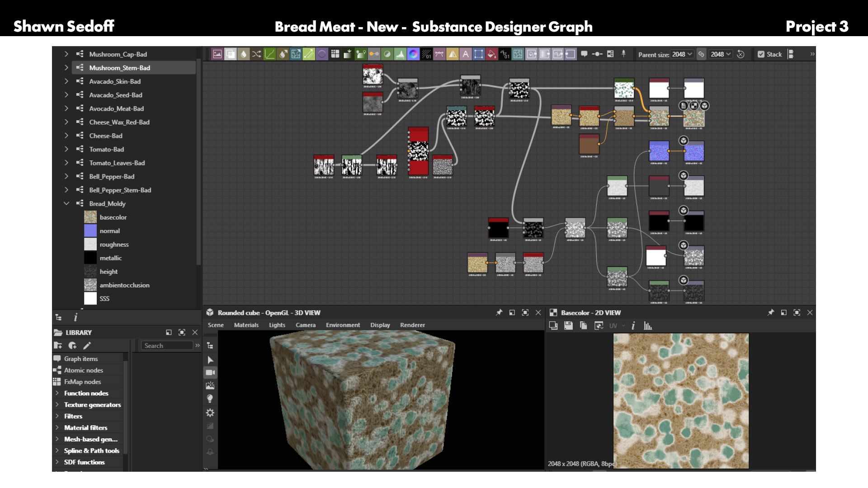Reset the parent size (clock arrow icon)

[741, 54]
